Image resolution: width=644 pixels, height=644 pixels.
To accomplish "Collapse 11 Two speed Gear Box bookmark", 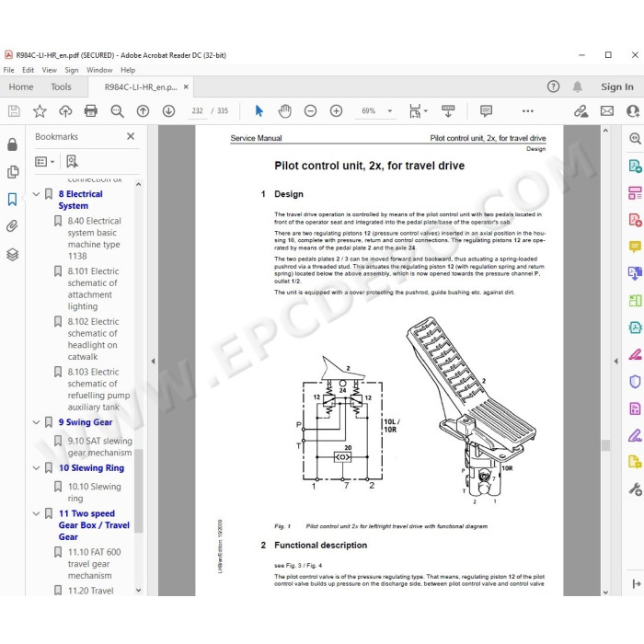I will pos(36,513).
